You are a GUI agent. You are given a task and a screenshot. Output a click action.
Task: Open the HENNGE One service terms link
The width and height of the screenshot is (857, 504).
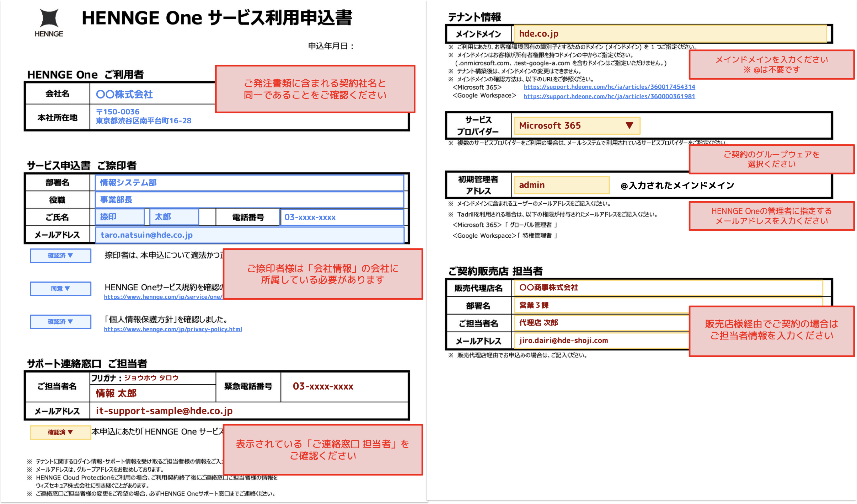[x=163, y=297]
